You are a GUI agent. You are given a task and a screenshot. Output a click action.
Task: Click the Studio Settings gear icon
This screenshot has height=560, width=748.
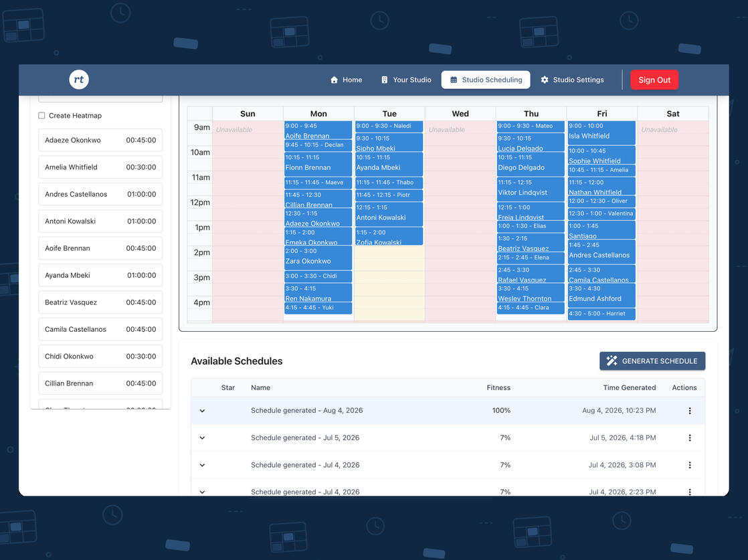point(545,80)
